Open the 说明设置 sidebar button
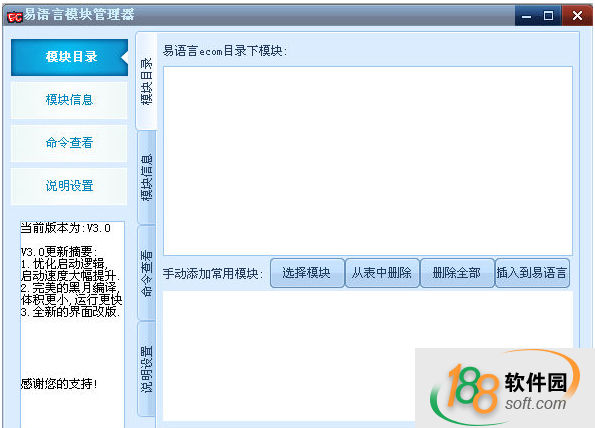Viewport: 595px width, 428px height. [69, 186]
